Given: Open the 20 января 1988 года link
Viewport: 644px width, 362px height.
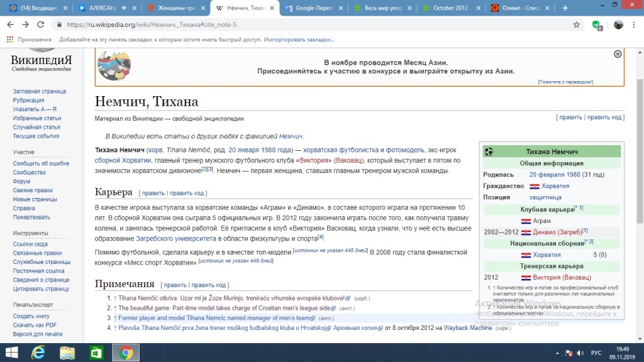Looking at the screenshot, I should point(260,150).
